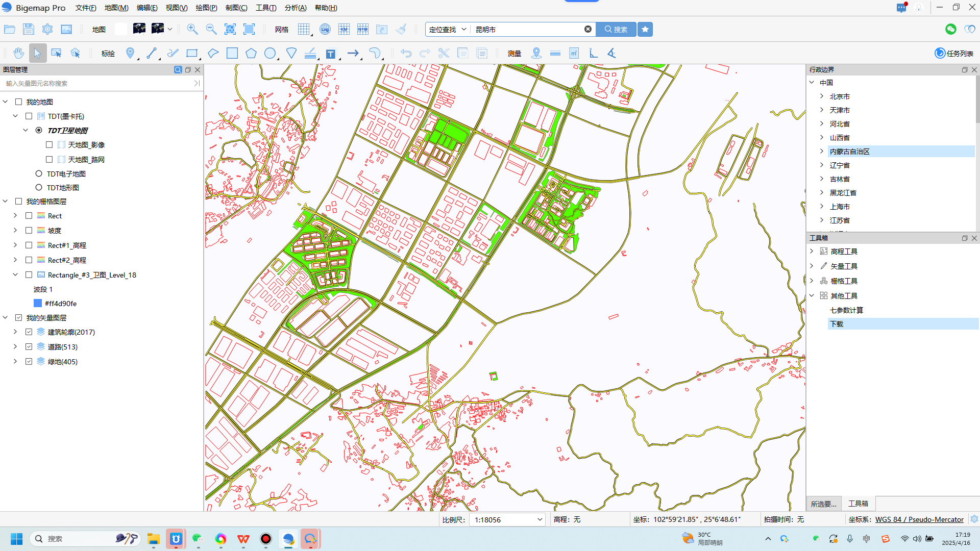Expand the 北京市 tree node

pyautogui.click(x=822, y=96)
